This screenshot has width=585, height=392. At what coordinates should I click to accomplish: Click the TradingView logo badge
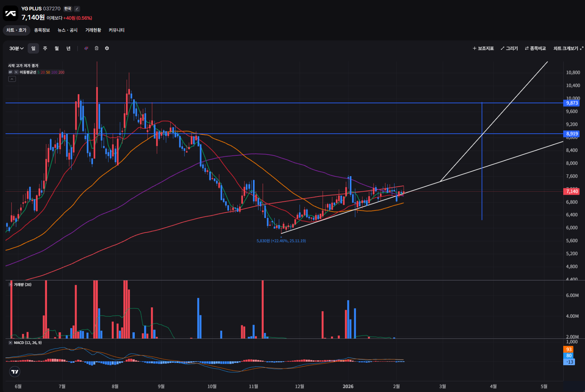click(x=15, y=372)
